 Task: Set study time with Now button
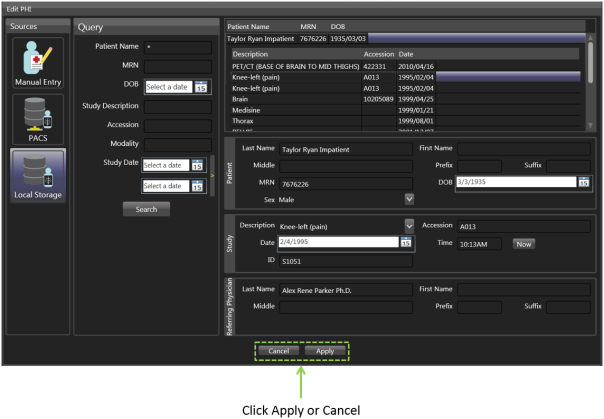[524, 243]
